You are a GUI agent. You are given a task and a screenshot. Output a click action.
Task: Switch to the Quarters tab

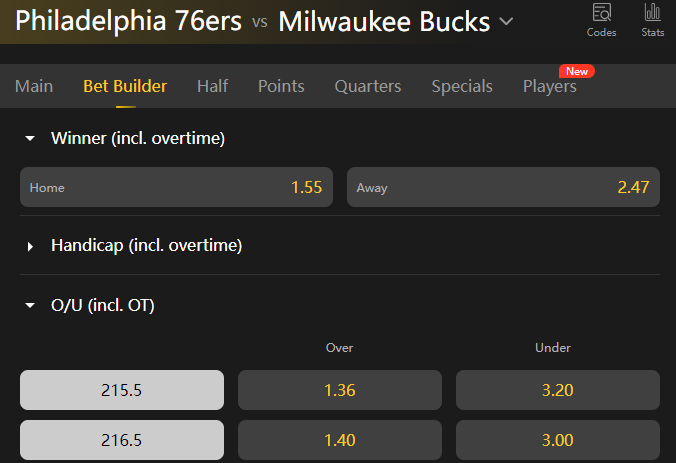(x=368, y=86)
